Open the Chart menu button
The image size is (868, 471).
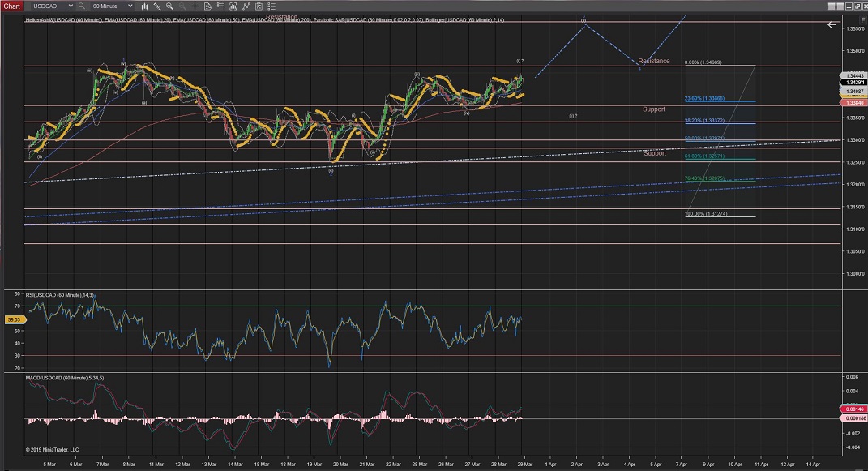pos(11,6)
